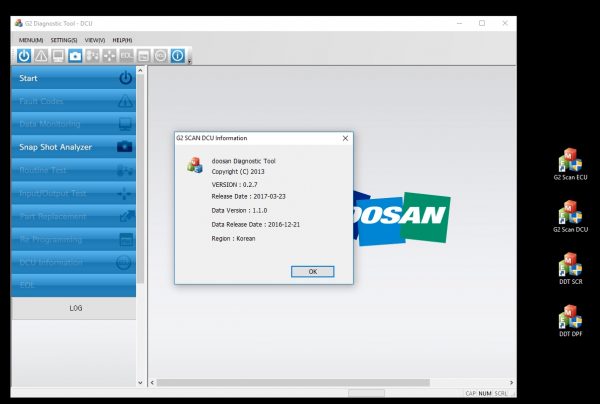This screenshot has height=404, width=600.
Task: Open the G2 Scan ECU desktop shortcut
Action: click(570, 164)
